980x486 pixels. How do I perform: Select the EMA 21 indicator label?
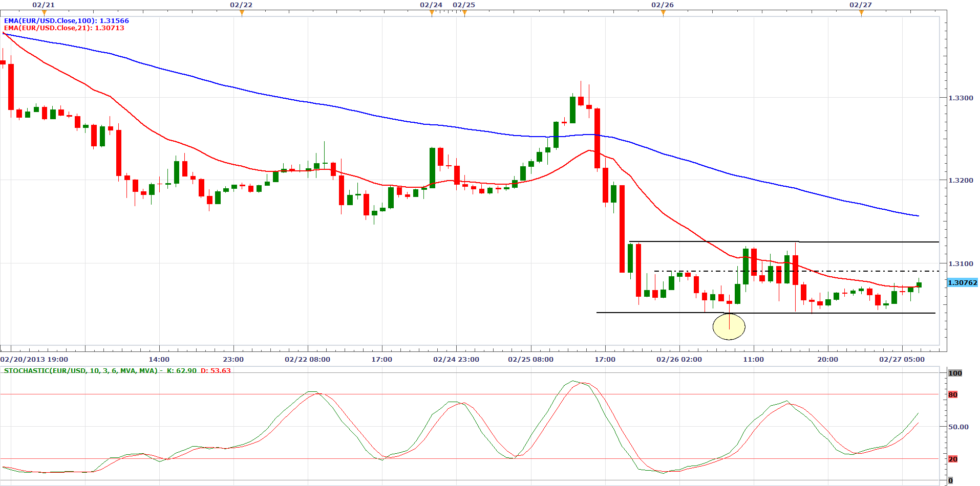pyautogui.click(x=64, y=28)
